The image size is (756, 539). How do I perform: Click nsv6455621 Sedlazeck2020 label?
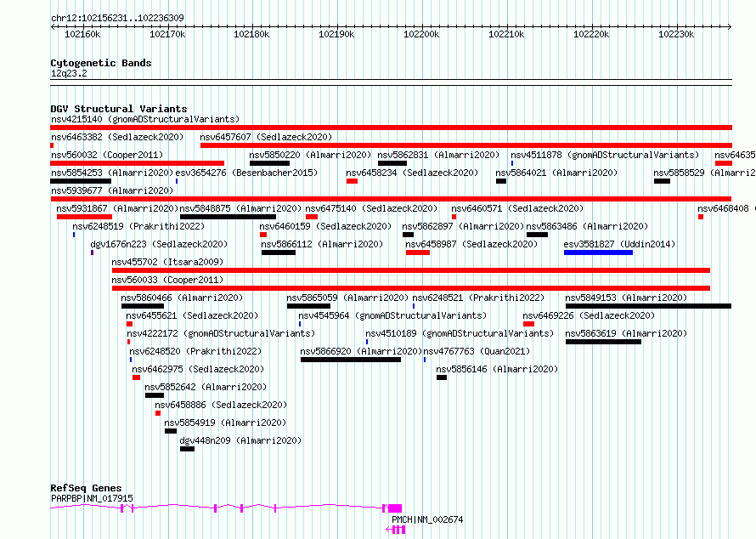(x=192, y=315)
